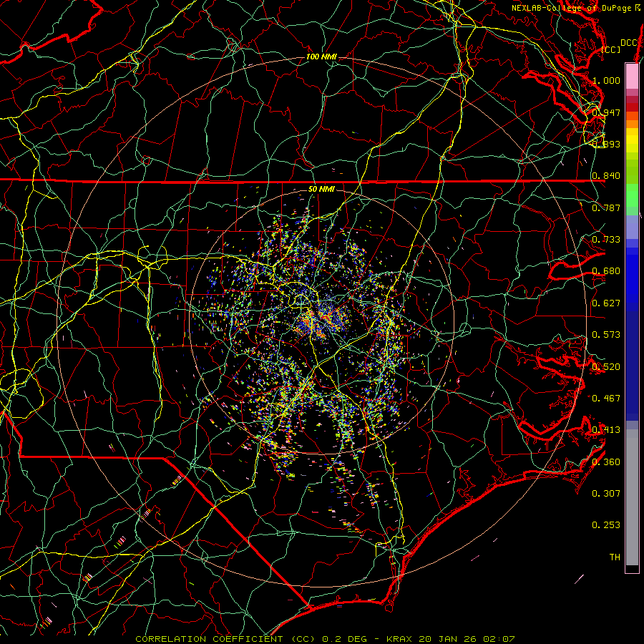The height and width of the screenshot is (644, 644).
Task: Select the 0.573 legend value
Action: (x=606, y=335)
